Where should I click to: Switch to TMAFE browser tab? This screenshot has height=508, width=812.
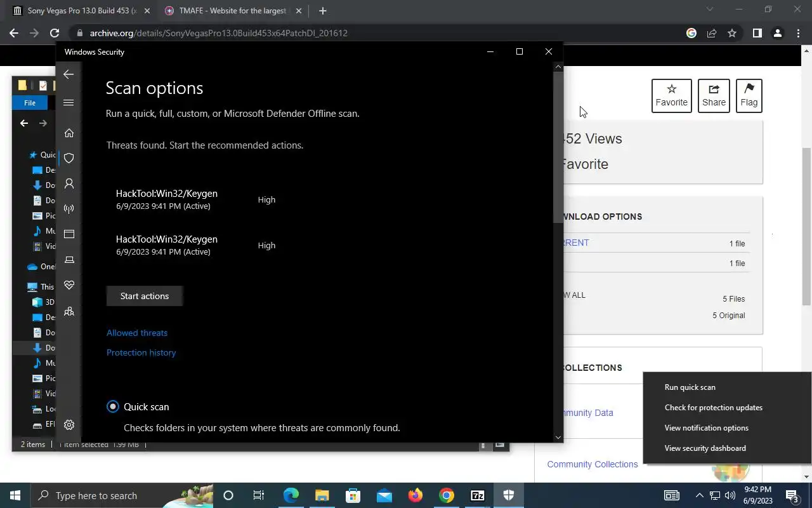click(232, 11)
